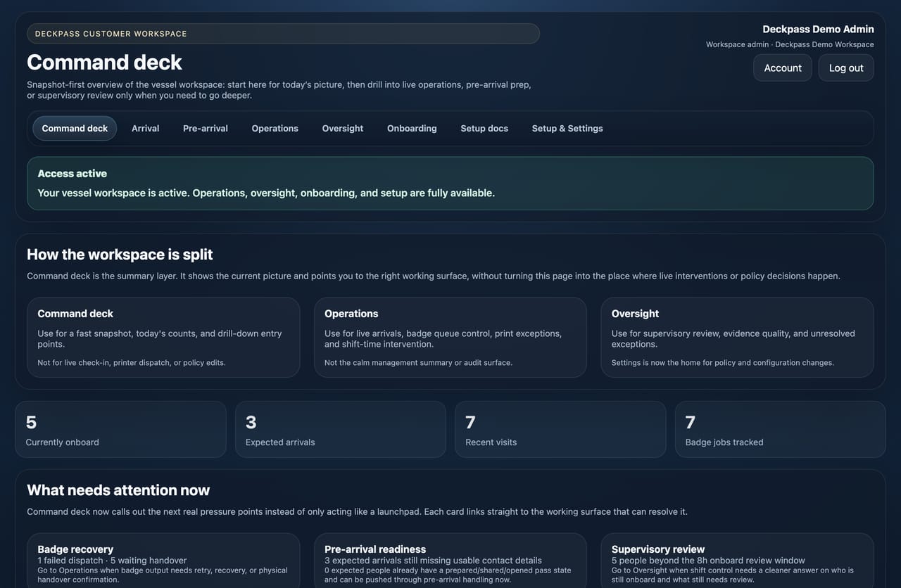This screenshot has width=901, height=588.
Task: Open the Setup docs tab
Action: tap(484, 128)
